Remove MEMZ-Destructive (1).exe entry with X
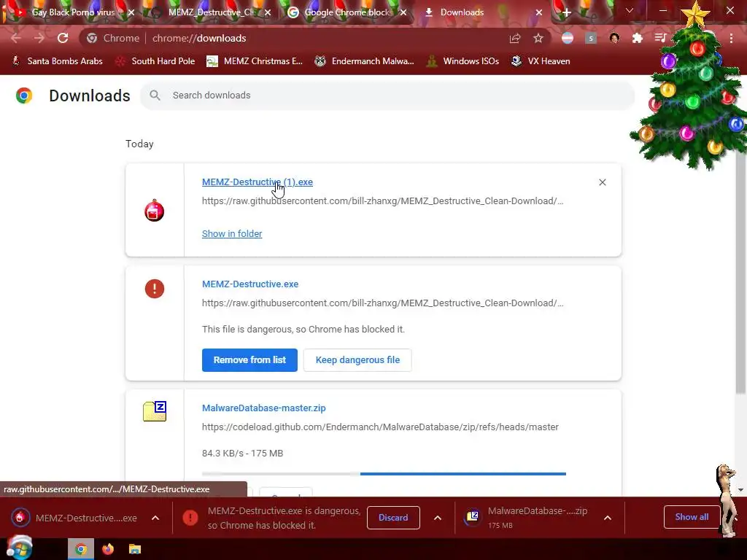Viewport: 747px width, 560px height. [603, 182]
